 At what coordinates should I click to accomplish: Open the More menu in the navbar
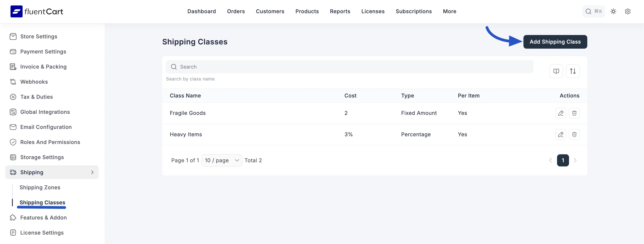[449, 11]
